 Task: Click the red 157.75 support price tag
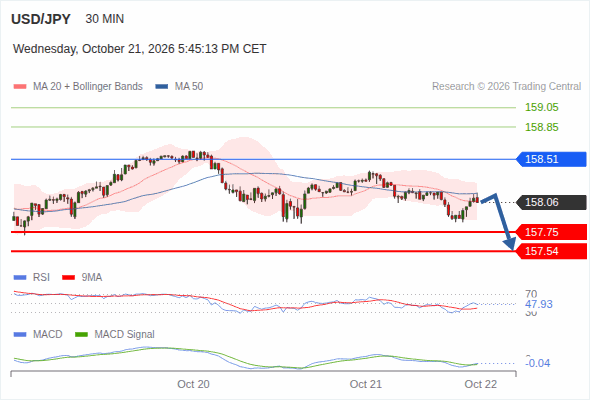[551, 232]
